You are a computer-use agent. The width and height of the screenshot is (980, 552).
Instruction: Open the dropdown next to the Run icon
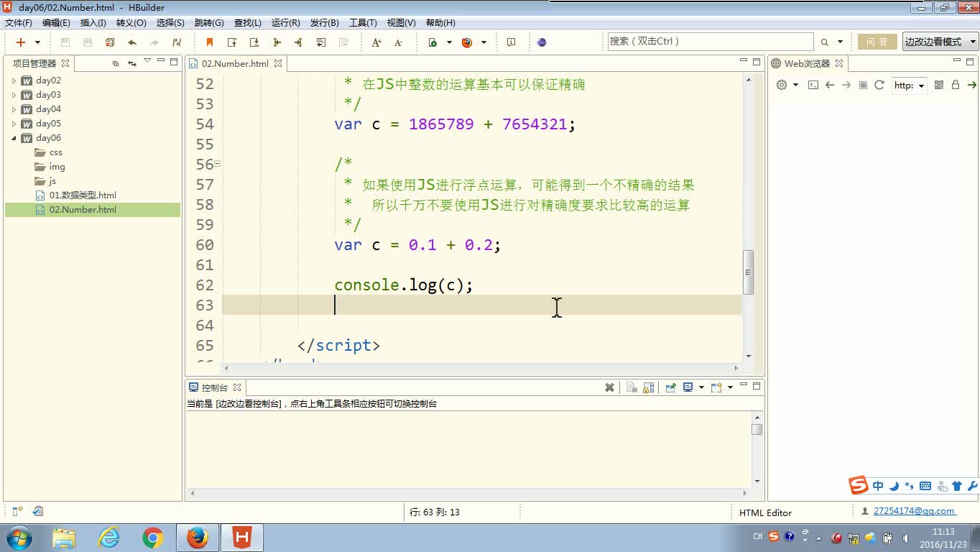(x=449, y=42)
